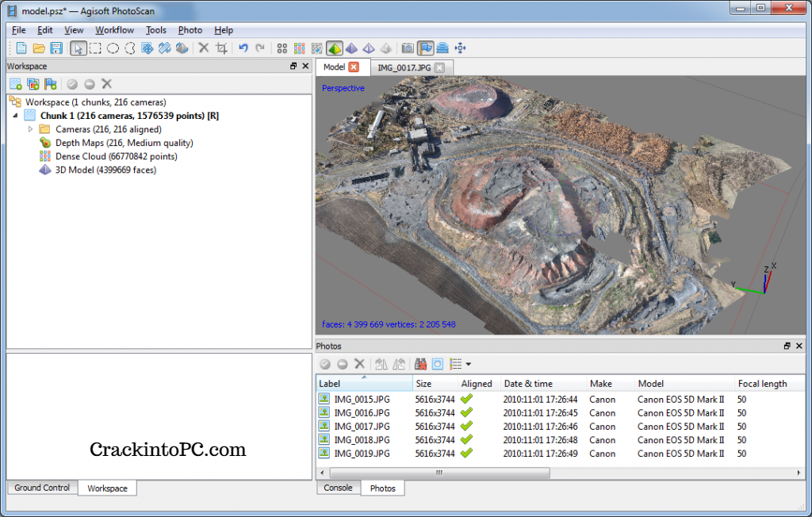Open the File menu
The image size is (812, 517).
point(19,30)
